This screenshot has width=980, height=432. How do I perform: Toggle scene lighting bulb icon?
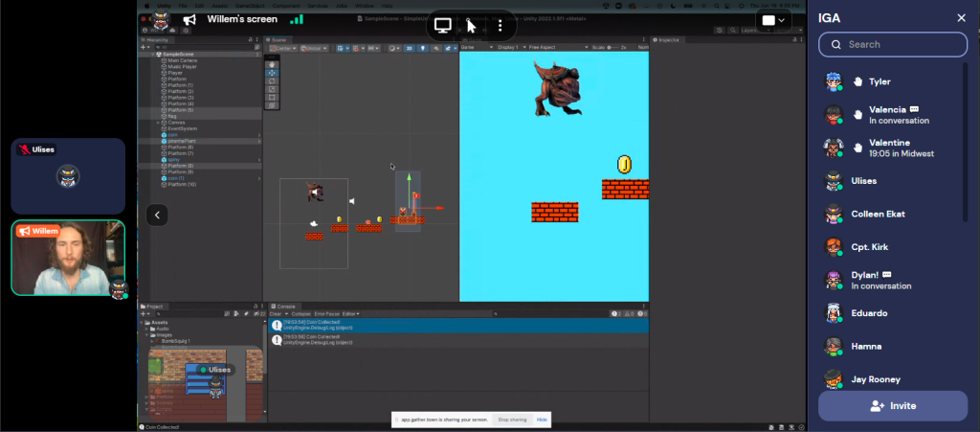pos(422,48)
